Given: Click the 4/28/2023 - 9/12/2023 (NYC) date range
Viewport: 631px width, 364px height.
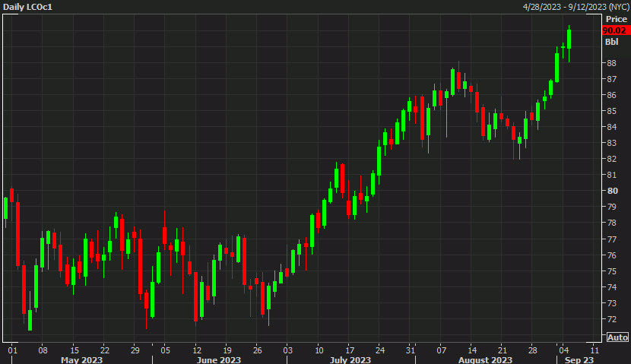Looking at the screenshot, I should pyautogui.click(x=576, y=7).
